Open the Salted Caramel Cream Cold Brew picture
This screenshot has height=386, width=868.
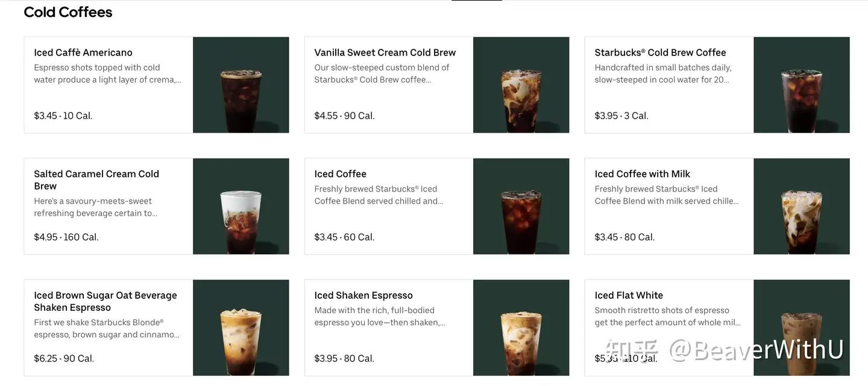tap(241, 207)
